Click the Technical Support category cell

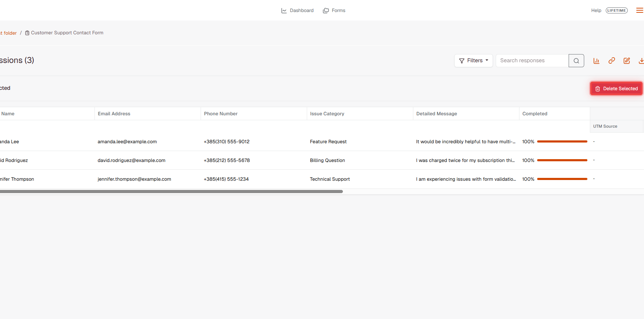pyautogui.click(x=330, y=179)
